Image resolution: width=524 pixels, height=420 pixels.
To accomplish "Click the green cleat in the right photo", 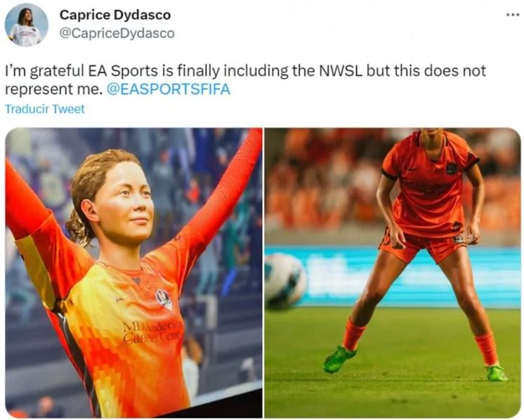I will (x=339, y=359).
